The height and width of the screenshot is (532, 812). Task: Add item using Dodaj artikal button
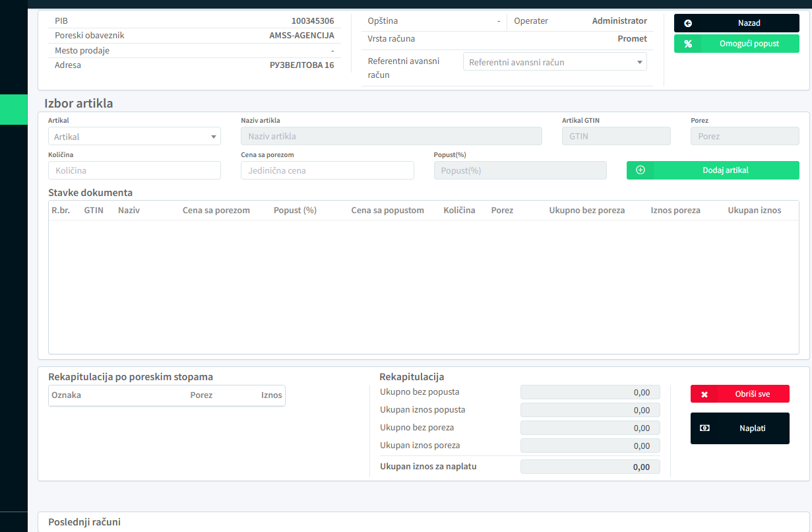725,170
